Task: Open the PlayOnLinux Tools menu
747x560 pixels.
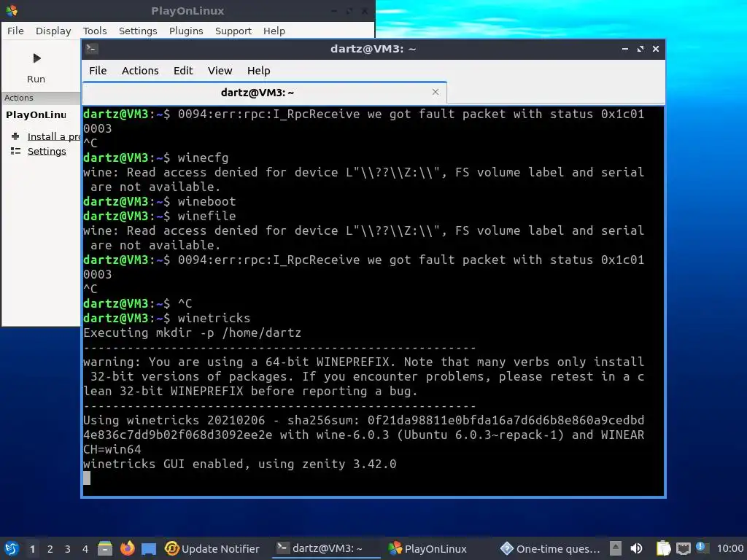Action: (x=95, y=31)
